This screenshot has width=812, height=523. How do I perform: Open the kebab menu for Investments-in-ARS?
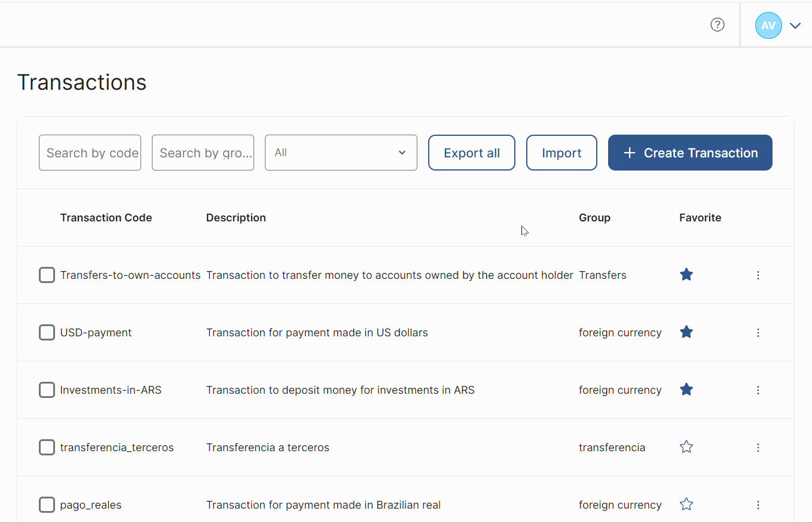click(x=758, y=390)
